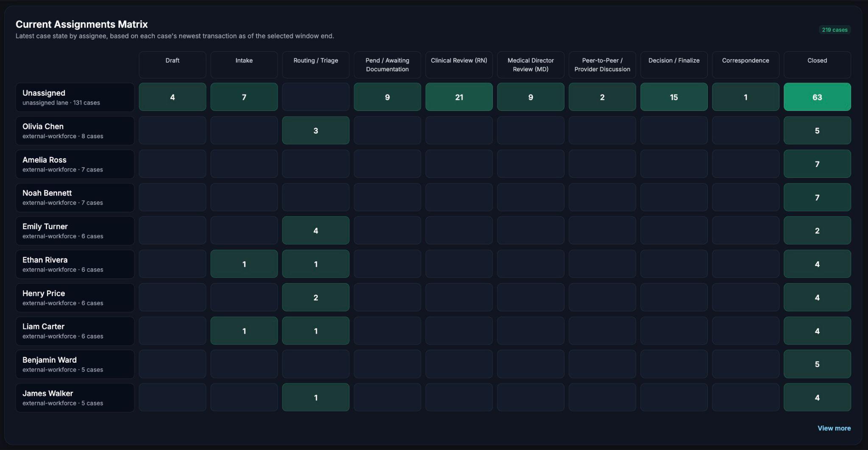Open the Amelia Ross row label
Image resolution: width=868 pixels, height=450 pixels.
[75, 164]
